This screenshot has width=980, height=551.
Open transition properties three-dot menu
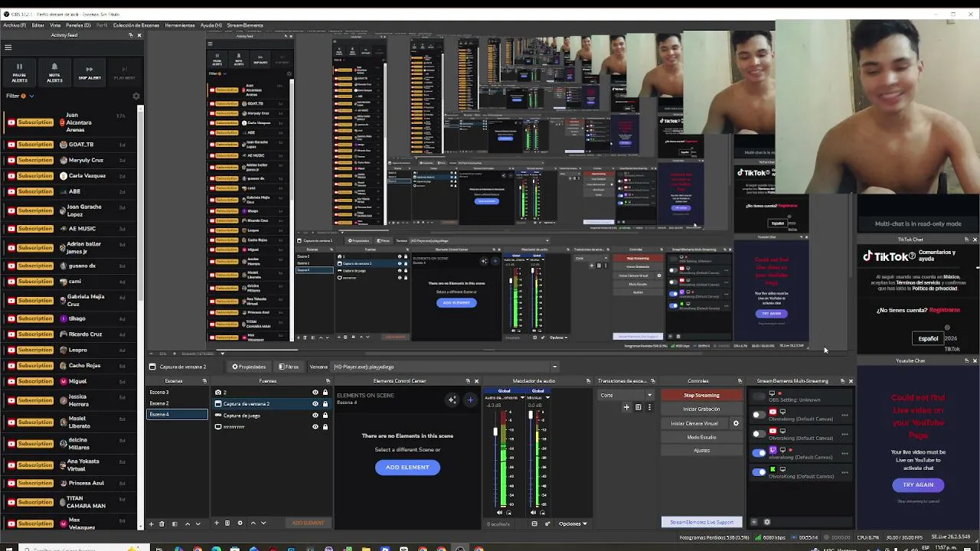coord(649,407)
